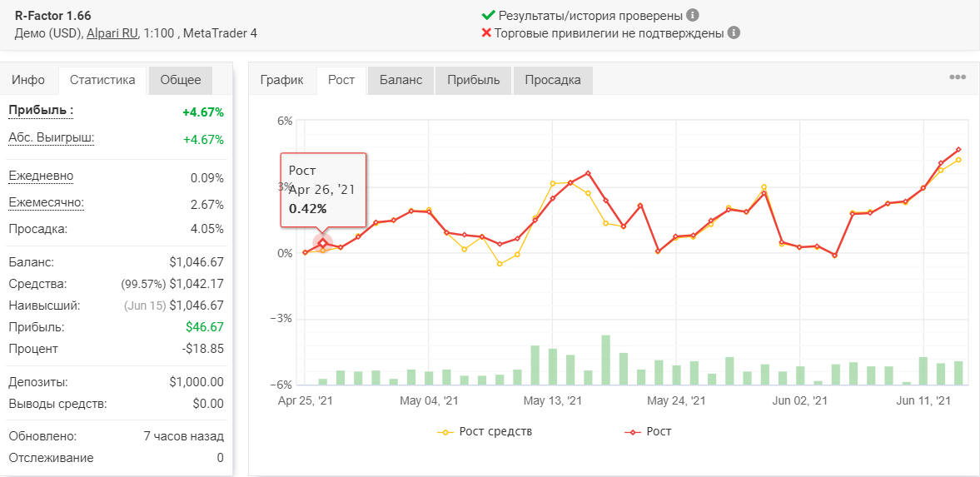Click the Абс. Выигрыш label
Screen dimensions: 980x477
(x=52, y=138)
